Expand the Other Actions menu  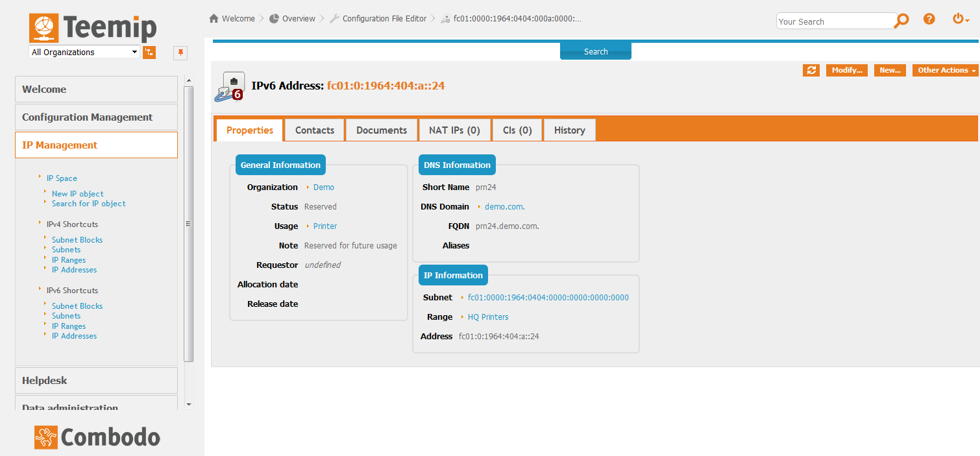pyautogui.click(x=944, y=70)
